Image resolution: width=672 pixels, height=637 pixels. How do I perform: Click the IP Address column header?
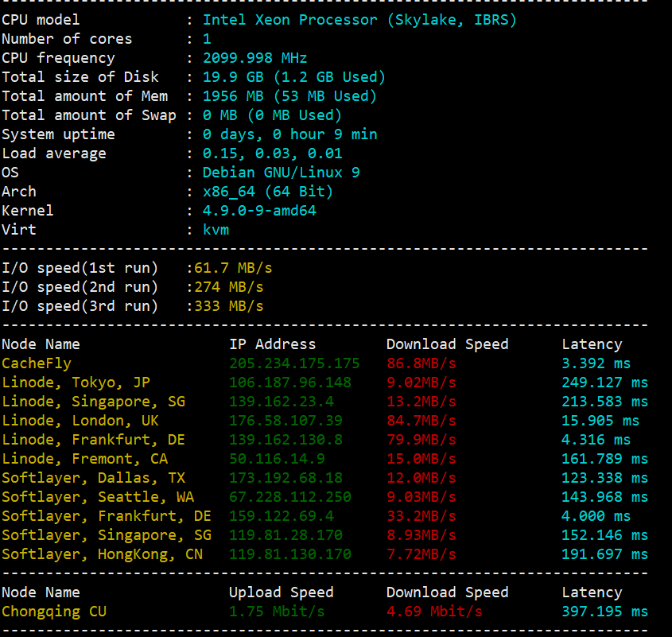273,344
